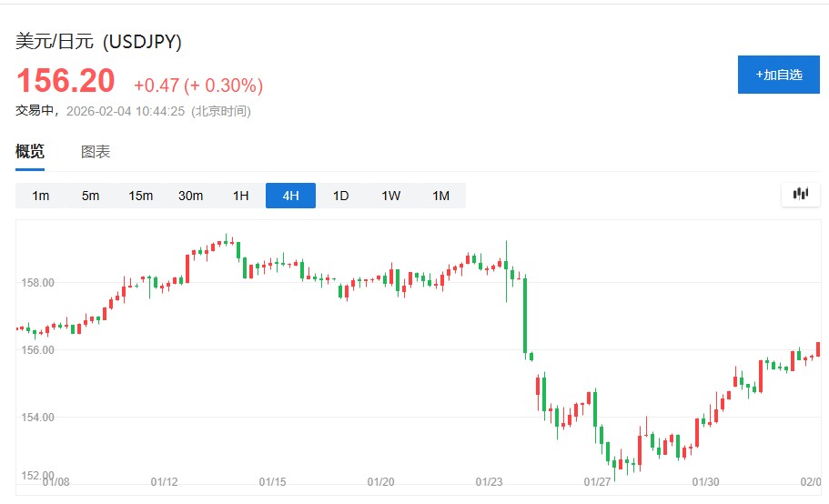Viewport: 829px width, 504px height.
Task: Select the 1m timeframe
Action: click(x=41, y=196)
